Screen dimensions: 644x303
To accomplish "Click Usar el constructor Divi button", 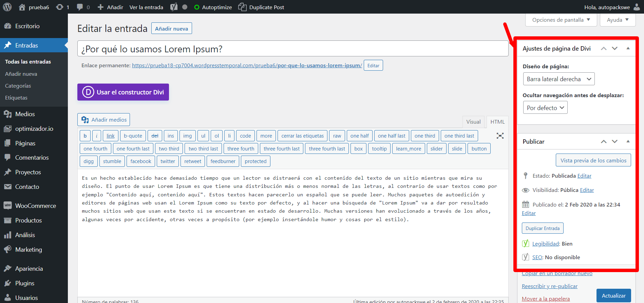I will 123,92.
